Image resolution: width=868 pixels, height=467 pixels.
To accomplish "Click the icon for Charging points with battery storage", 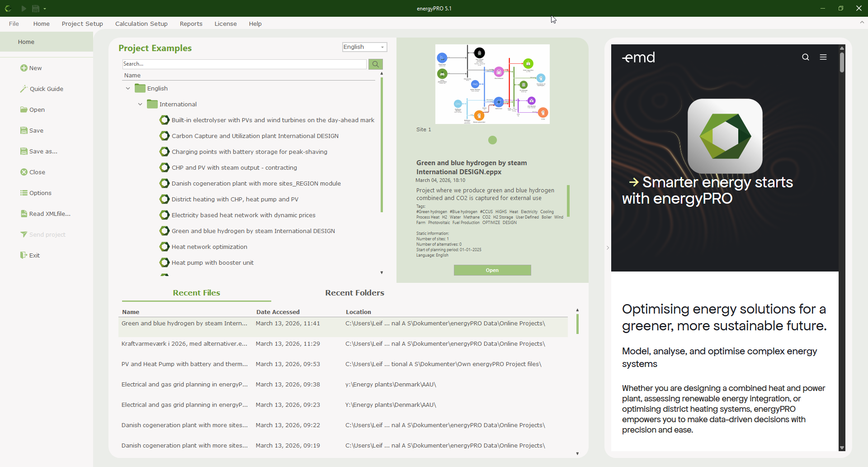I will pos(165,152).
